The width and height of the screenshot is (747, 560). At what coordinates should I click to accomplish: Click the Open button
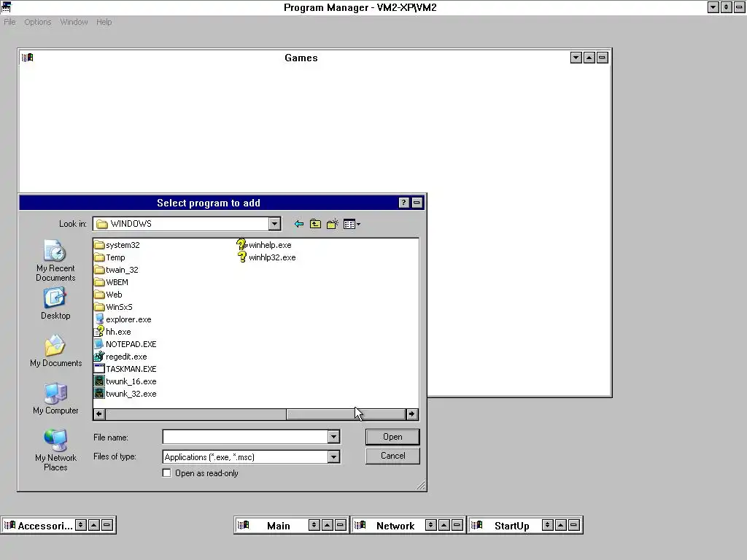392,437
